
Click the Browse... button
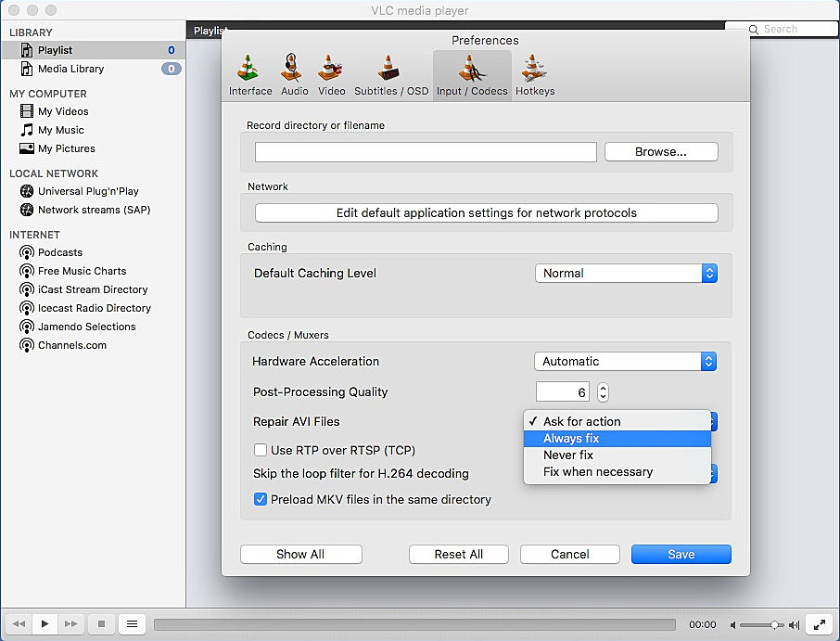pyautogui.click(x=661, y=152)
